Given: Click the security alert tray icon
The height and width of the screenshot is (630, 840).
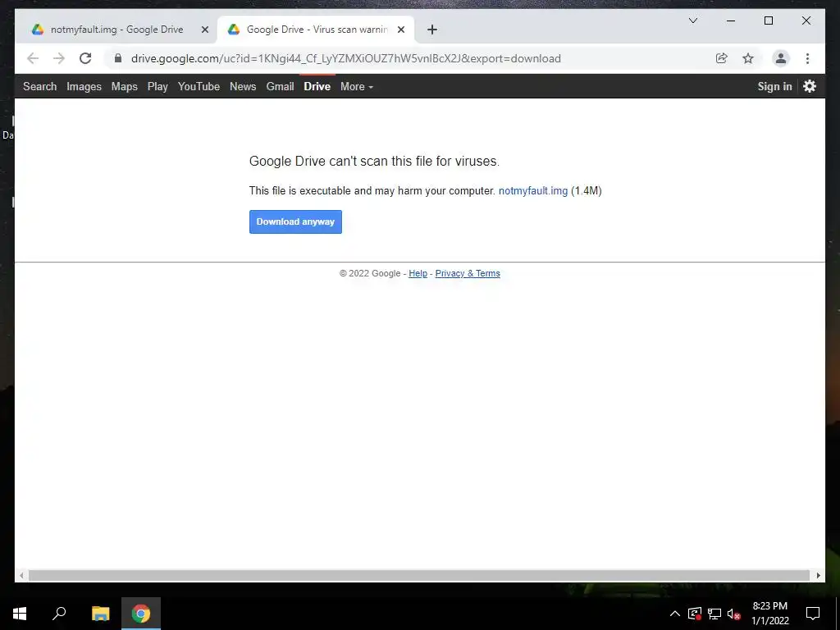Looking at the screenshot, I should (x=695, y=614).
